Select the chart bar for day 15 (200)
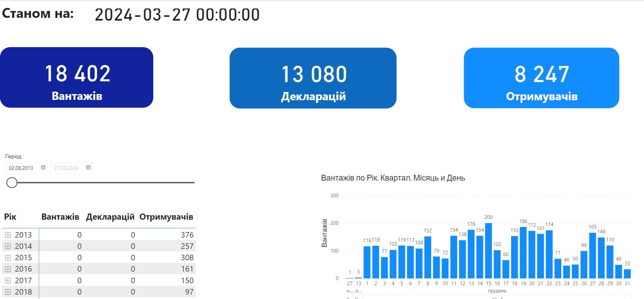 pos(488,251)
